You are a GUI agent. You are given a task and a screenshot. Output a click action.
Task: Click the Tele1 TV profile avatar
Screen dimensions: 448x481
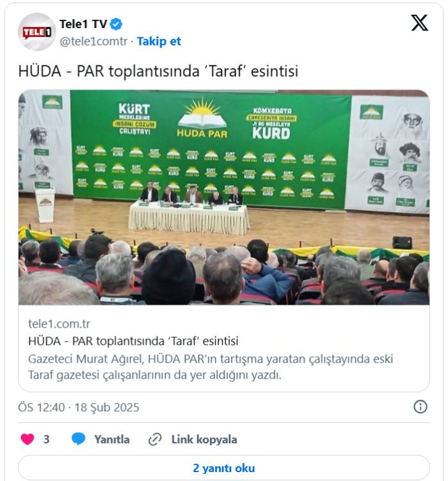[37, 32]
